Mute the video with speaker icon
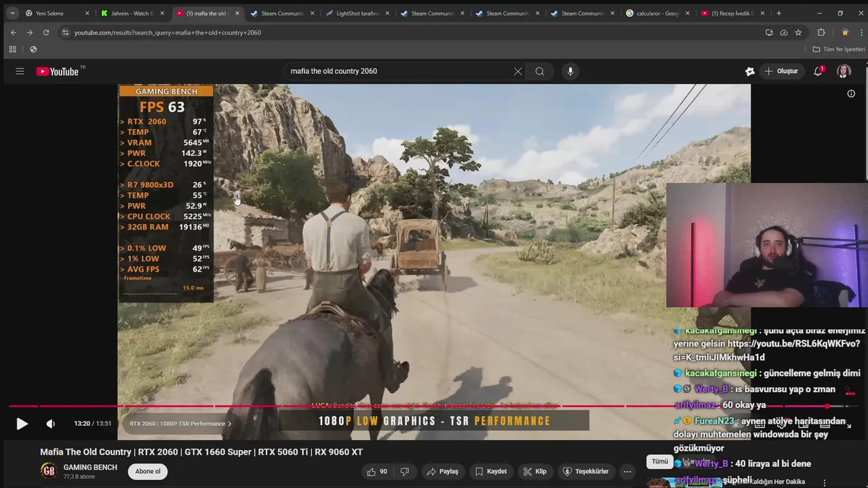This screenshot has height=488, width=868. click(50, 424)
